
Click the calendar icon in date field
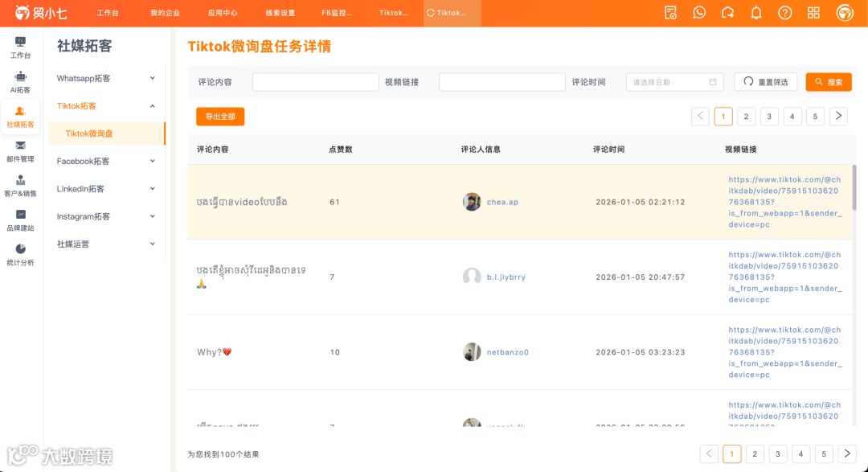[x=712, y=82]
